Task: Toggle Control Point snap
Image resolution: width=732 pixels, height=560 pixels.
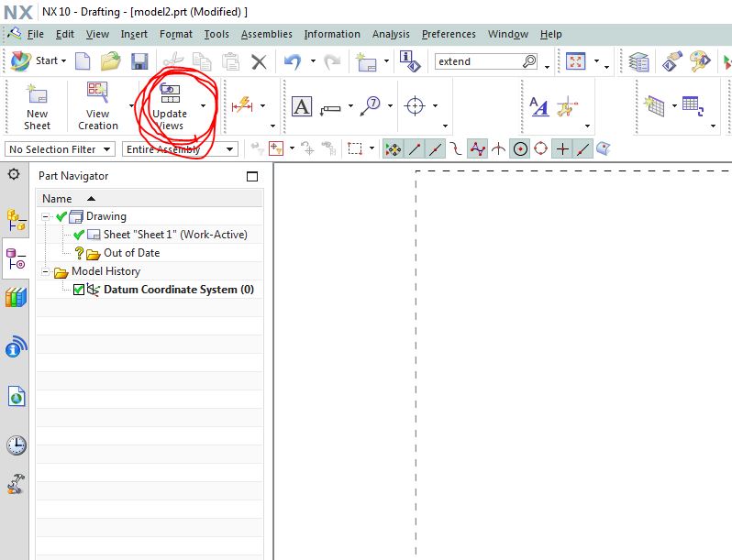Action: 456,149
